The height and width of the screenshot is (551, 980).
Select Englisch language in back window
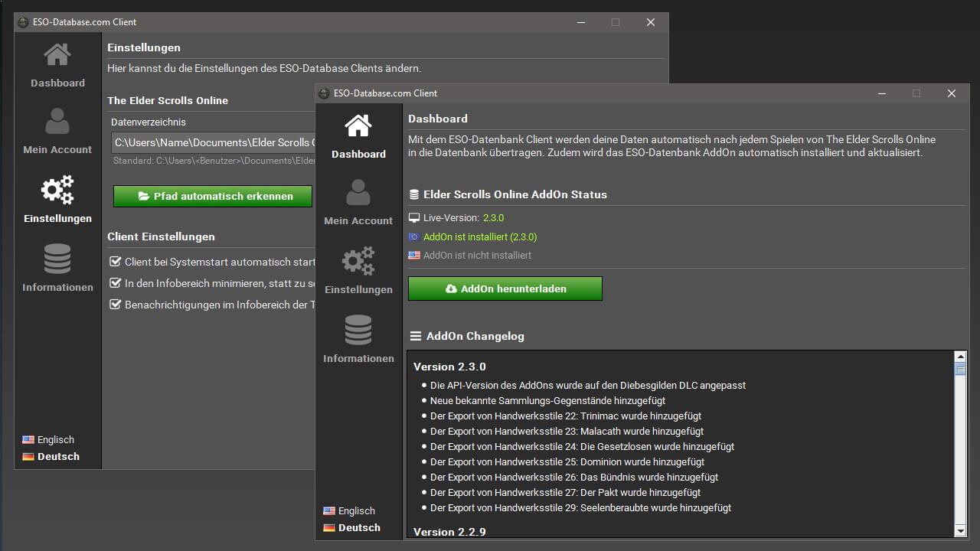pos(56,440)
